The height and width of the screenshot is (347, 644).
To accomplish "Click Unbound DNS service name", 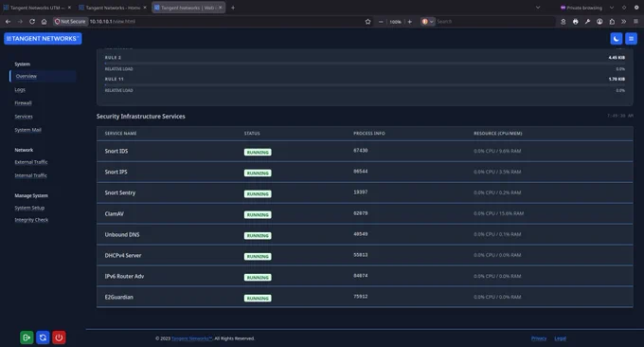I will point(122,235).
